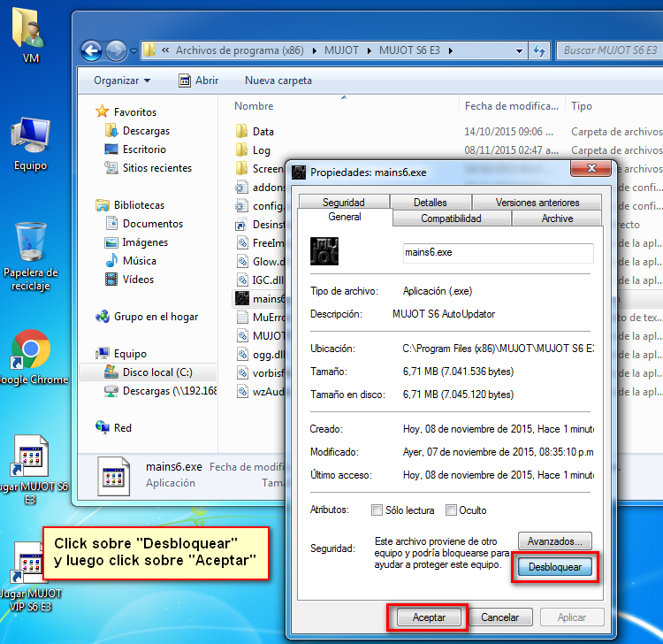Click the back navigation arrow in Explorer

[91, 50]
